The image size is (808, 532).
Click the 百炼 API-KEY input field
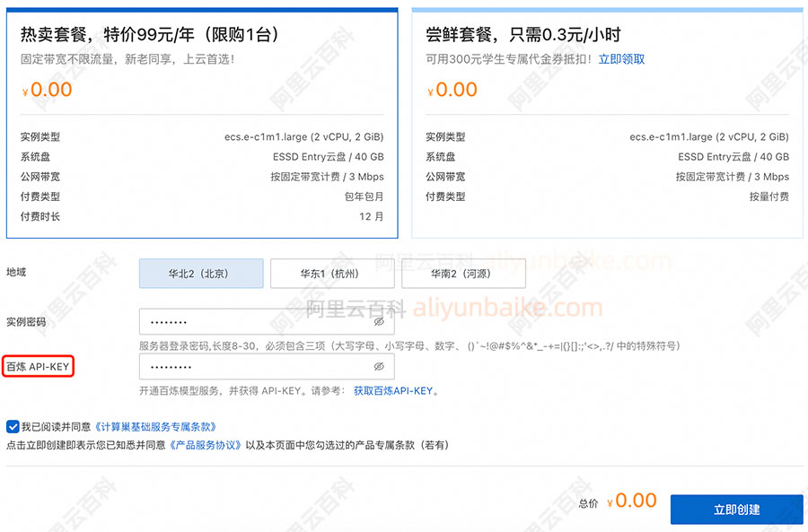coord(267,367)
